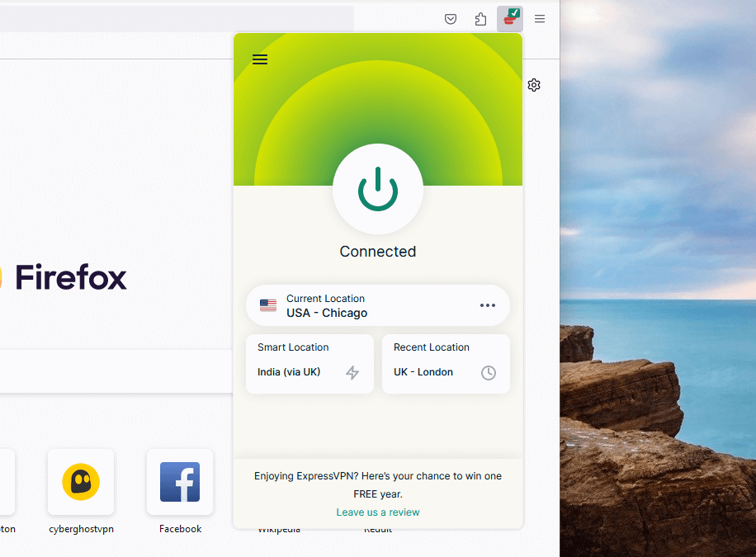
Task: Click the Firefox search box
Action: (116, 371)
